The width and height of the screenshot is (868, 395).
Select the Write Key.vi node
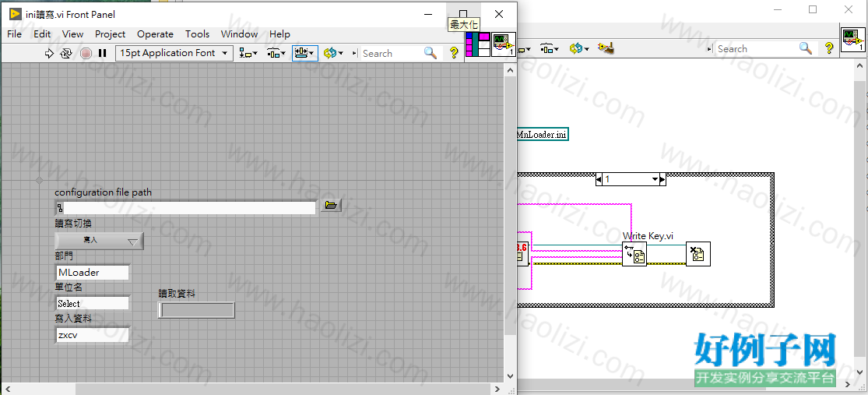coord(634,254)
